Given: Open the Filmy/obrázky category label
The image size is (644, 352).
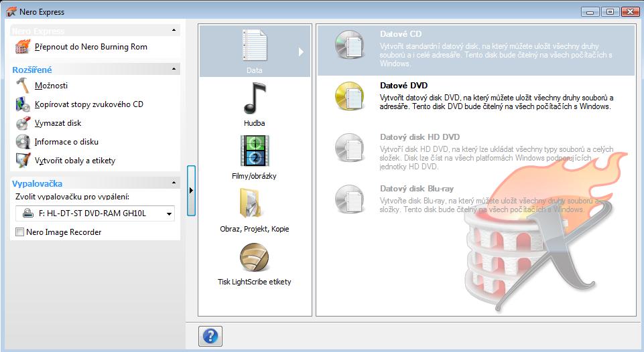Looking at the screenshot, I should (x=254, y=176).
